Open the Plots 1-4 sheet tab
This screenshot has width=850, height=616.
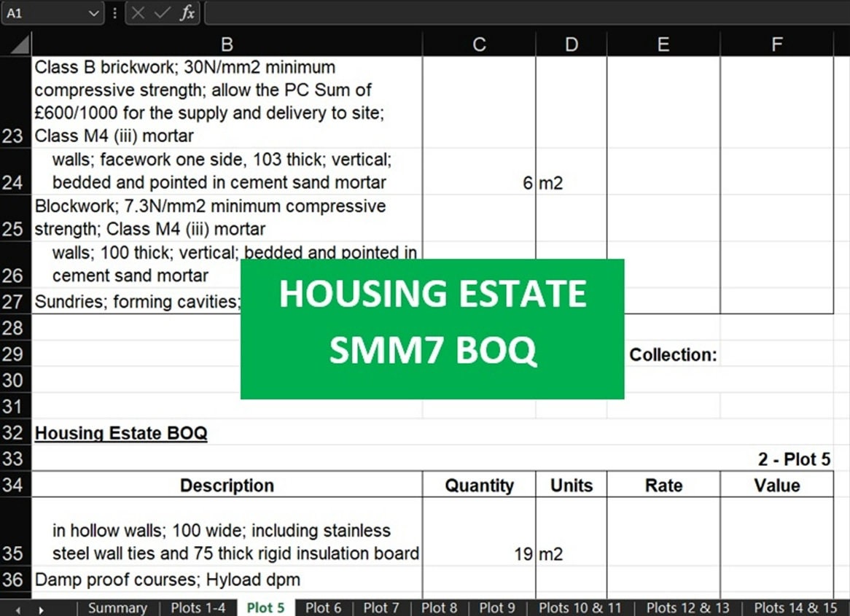[x=198, y=607]
